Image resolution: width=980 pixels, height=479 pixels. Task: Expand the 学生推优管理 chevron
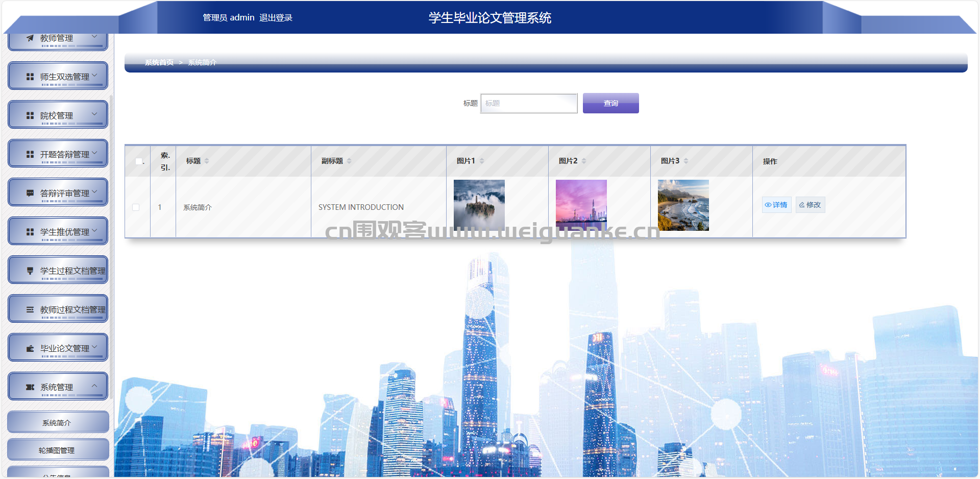click(94, 230)
